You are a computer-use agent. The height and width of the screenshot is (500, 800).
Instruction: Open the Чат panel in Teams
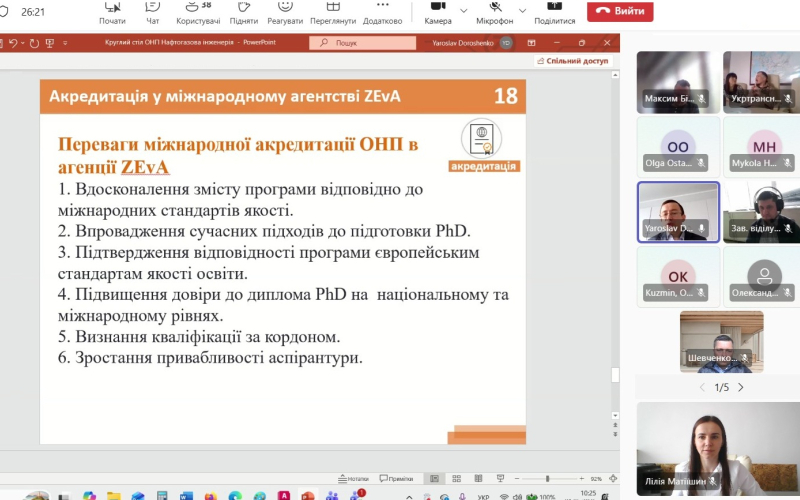click(153, 13)
